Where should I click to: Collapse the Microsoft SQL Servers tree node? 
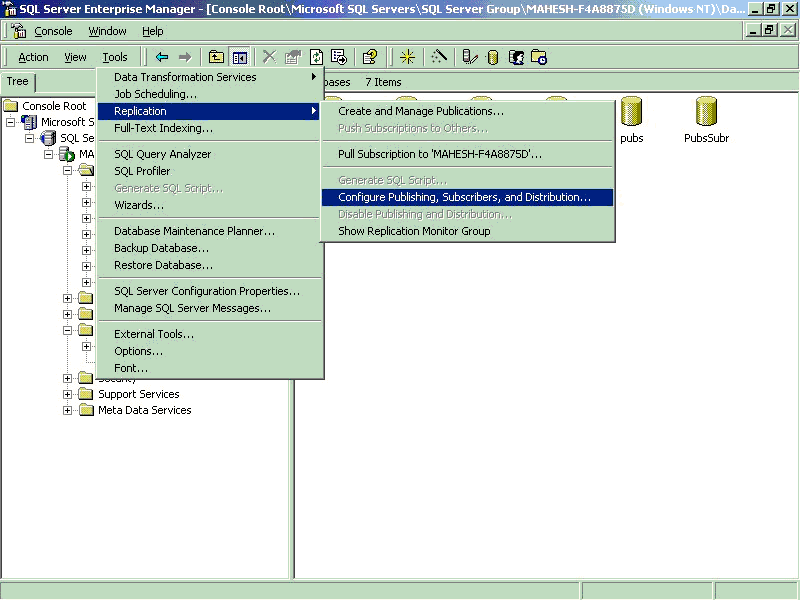click(10, 122)
